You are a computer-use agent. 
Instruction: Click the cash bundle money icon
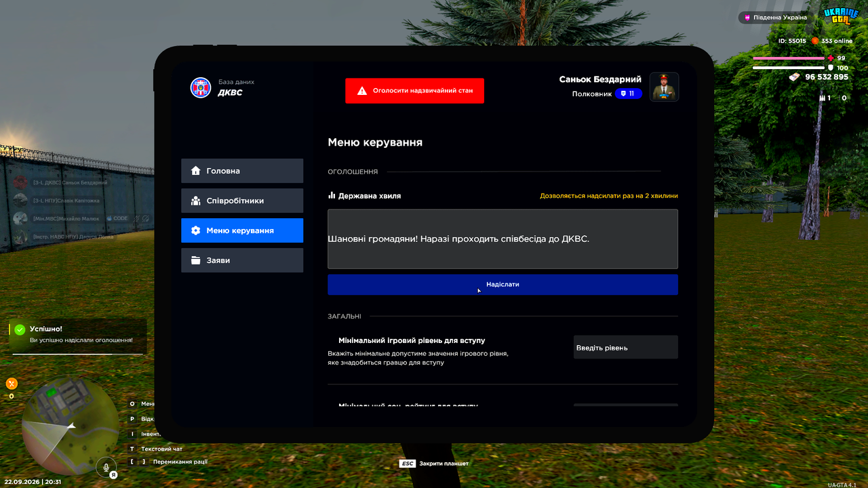[794, 77]
